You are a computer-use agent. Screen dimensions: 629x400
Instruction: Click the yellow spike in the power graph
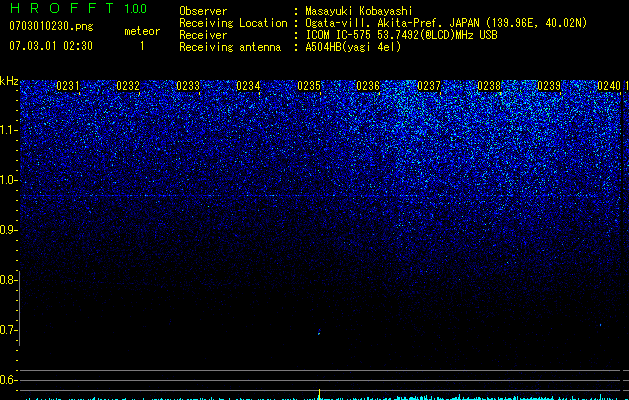click(x=320, y=394)
